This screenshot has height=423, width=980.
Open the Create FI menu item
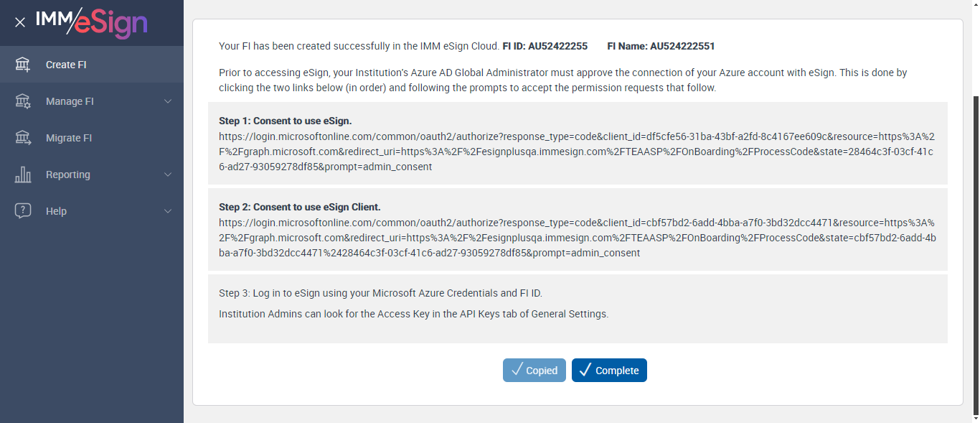click(66, 65)
